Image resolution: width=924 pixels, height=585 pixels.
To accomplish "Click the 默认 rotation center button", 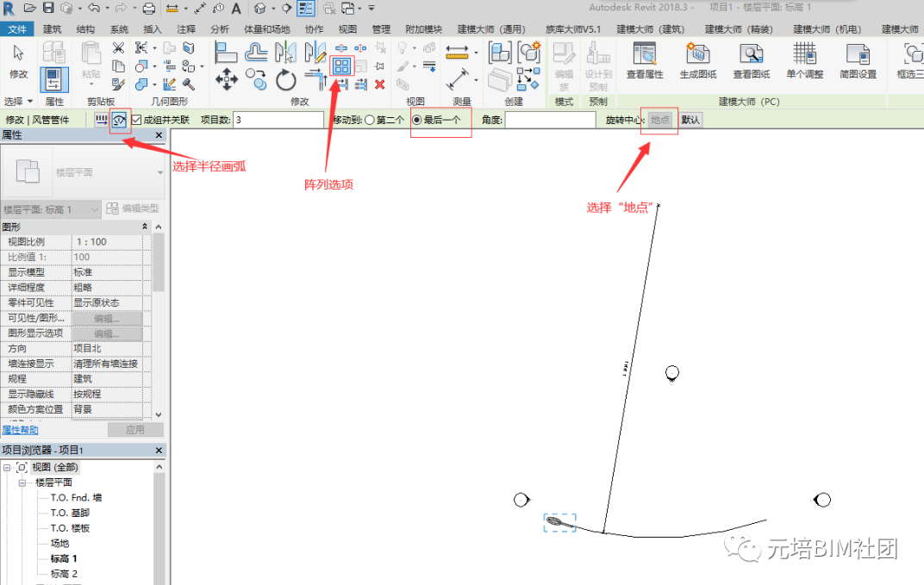I will click(690, 120).
